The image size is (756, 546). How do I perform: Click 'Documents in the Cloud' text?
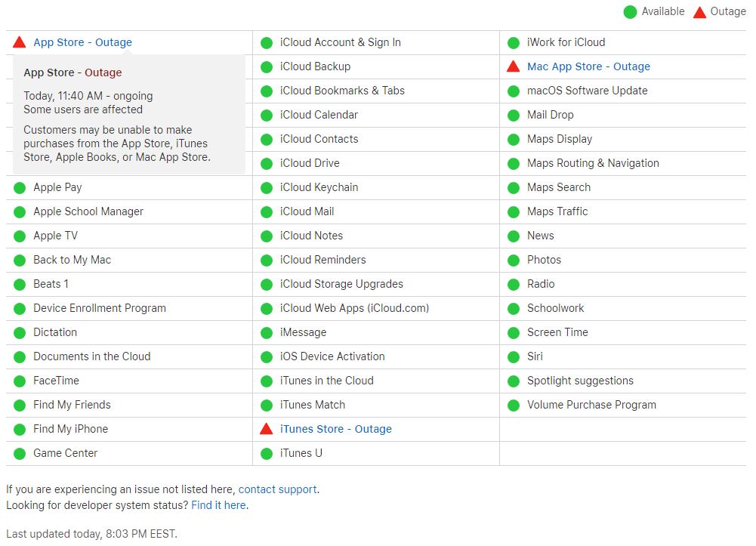click(91, 356)
